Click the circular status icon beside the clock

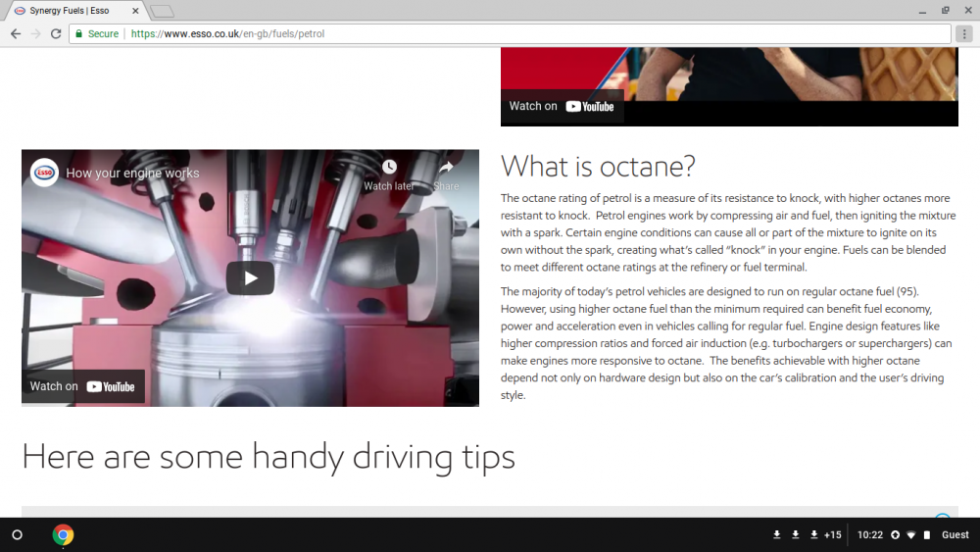tap(895, 535)
